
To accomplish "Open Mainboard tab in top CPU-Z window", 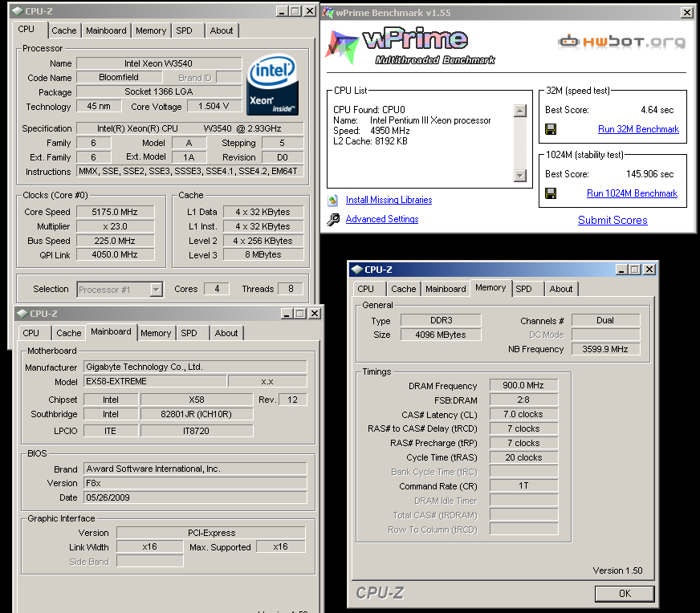I will [x=106, y=30].
